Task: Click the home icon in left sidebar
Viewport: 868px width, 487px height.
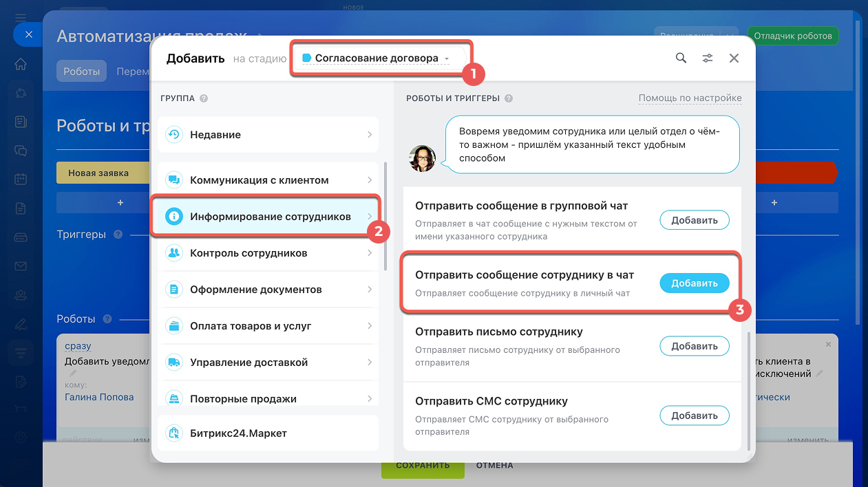Action: (21, 64)
